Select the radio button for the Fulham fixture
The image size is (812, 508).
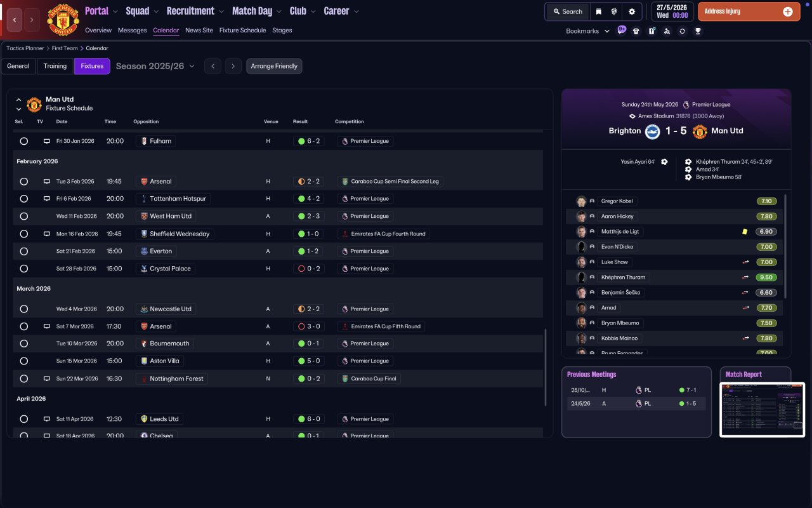24,141
